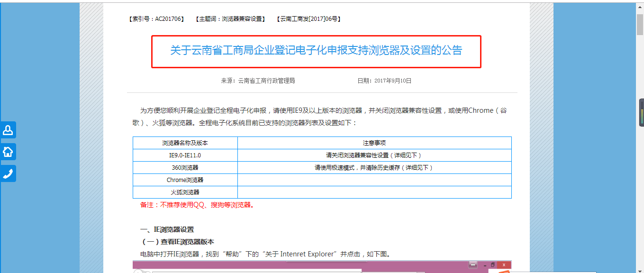Select the home icon in the left sidebar
This screenshot has width=644, height=273.
coord(8,151)
